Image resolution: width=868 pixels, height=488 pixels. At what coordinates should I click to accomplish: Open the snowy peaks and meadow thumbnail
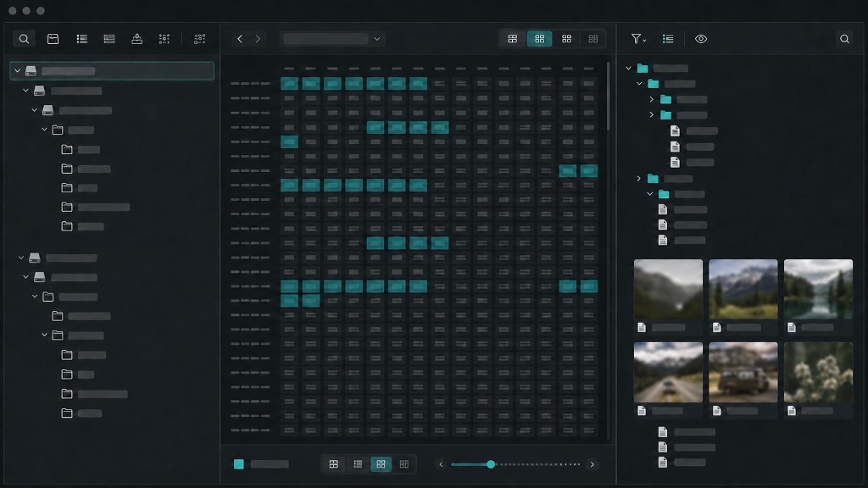(743, 289)
